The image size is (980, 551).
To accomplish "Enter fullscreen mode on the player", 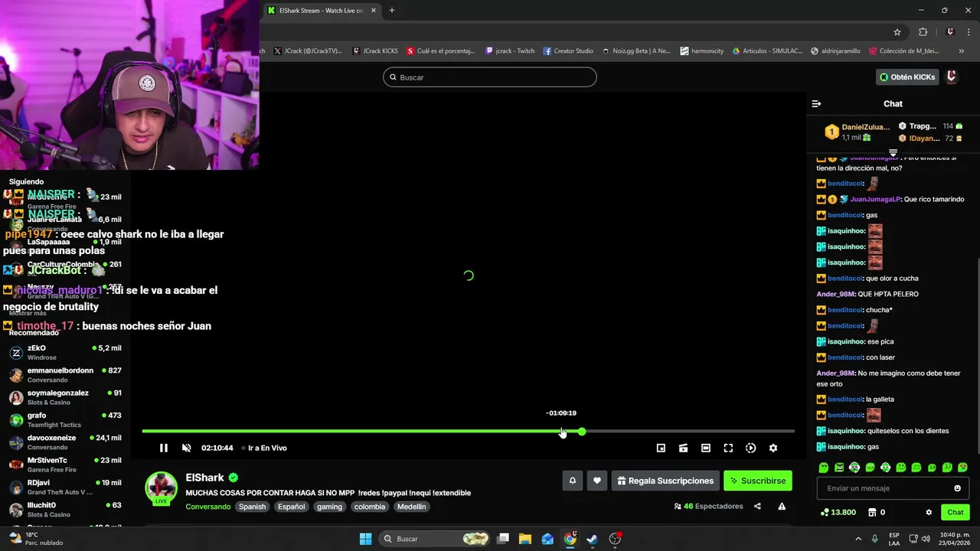I will point(728,448).
